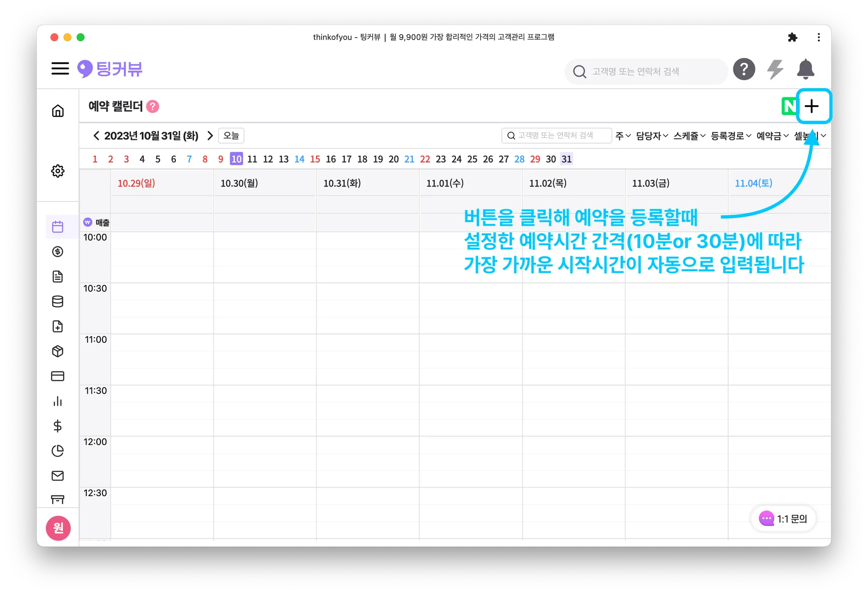Screen dimensions: 868x595
Task: Open the mail icon in sidebar
Action: (x=58, y=476)
